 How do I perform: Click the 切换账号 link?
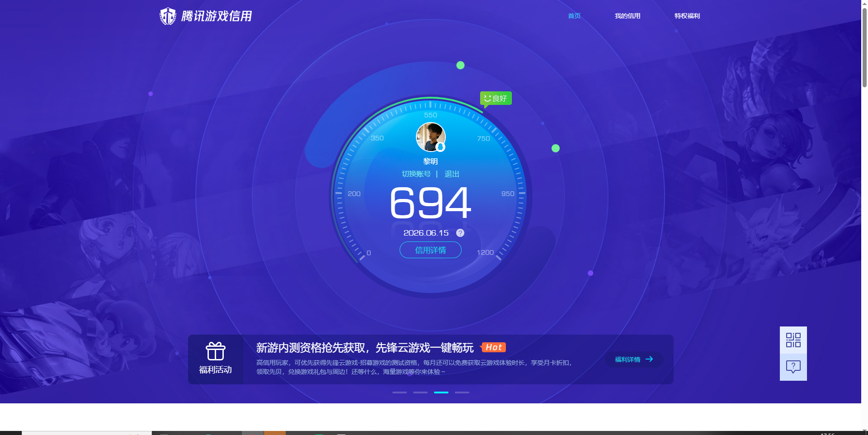[x=416, y=174]
